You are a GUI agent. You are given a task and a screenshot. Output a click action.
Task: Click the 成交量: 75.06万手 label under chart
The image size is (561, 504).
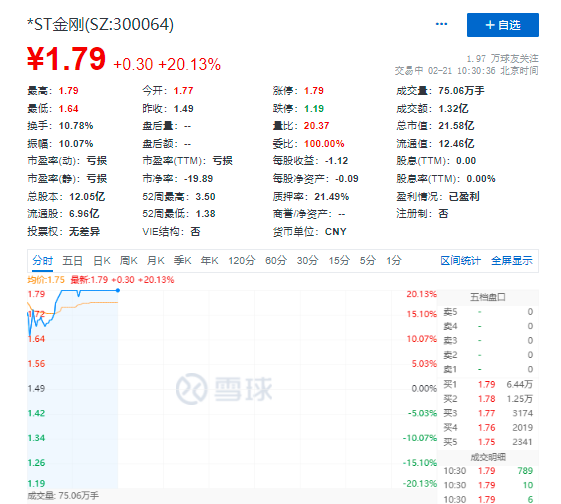63,496
